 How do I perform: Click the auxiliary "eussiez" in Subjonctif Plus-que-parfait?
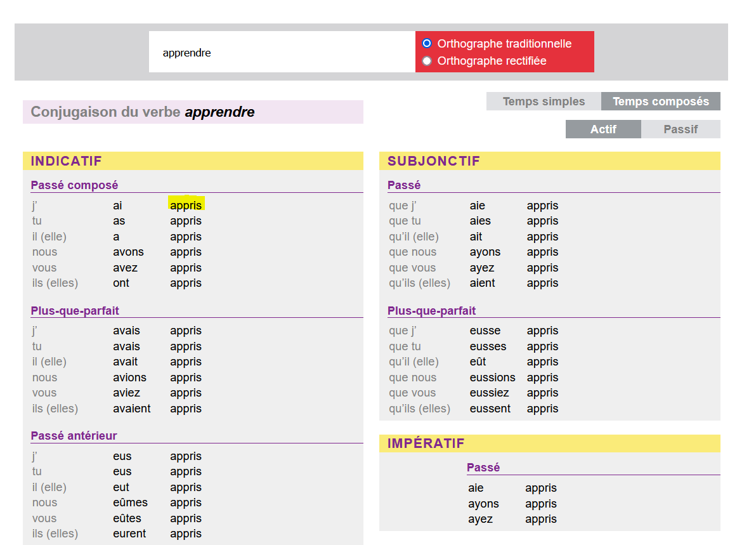click(x=490, y=393)
